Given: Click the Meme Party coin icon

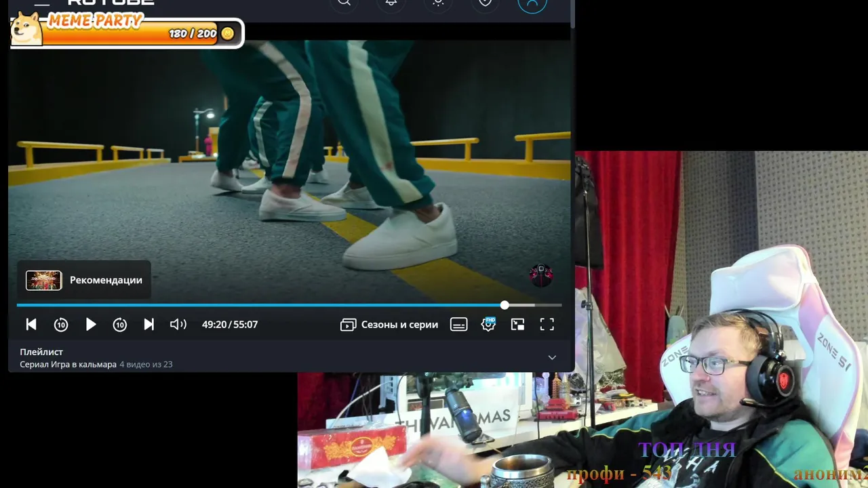Looking at the screenshot, I should (228, 33).
